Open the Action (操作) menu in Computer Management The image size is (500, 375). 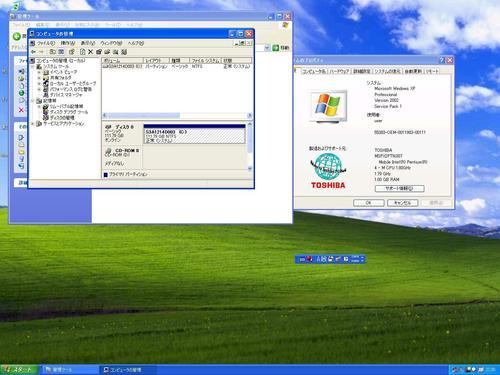pyautogui.click(x=68, y=43)
